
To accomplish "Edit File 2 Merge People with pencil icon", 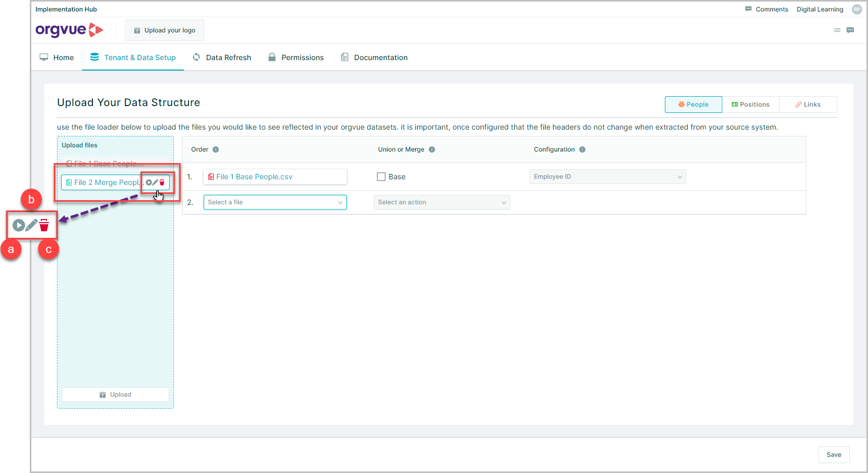I will [155, 182].
